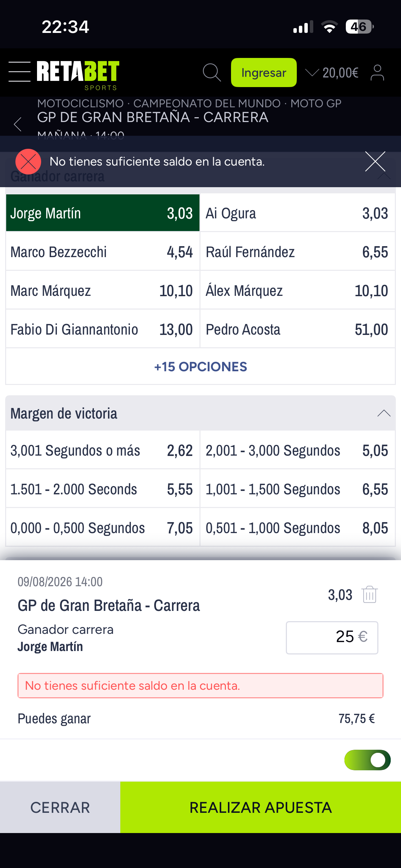
Task: Go back with the left arrow
Action: click(x=18, y=124)
